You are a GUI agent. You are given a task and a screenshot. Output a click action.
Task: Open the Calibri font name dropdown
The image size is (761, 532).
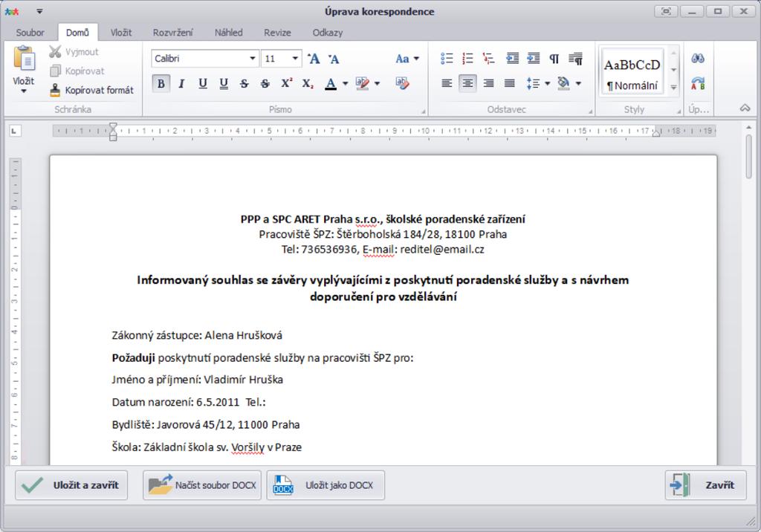coord(253,59)
